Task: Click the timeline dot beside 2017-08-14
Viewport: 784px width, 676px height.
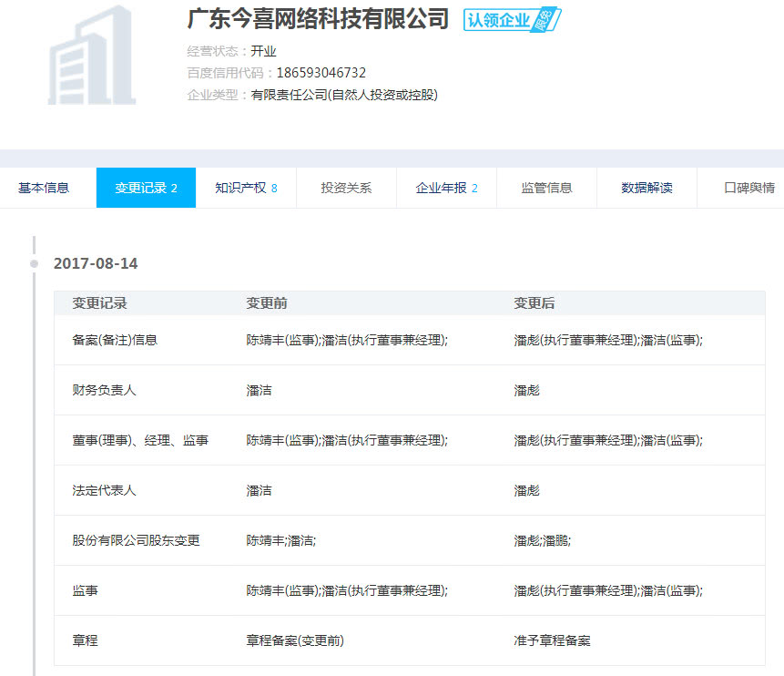Action: click(x=35, y=263)
